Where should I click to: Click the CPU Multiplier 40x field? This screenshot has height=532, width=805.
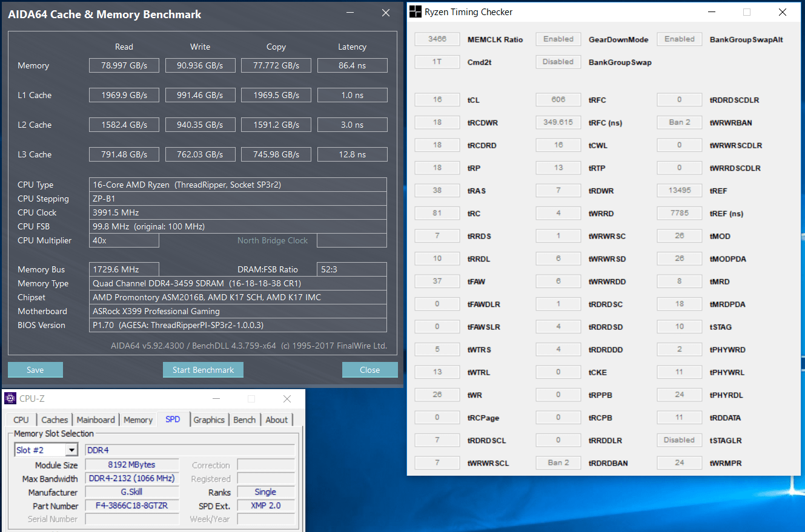tap(124, 240)
